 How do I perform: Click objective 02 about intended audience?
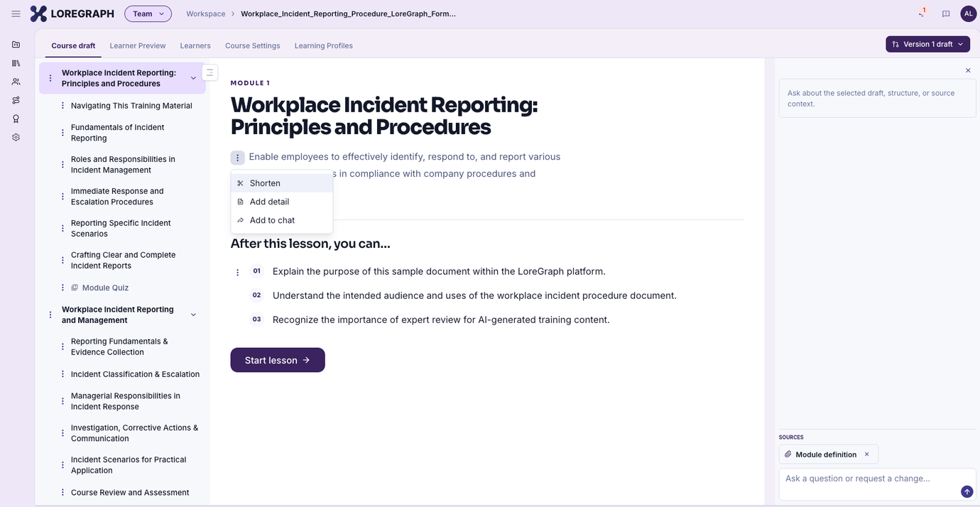coord(474,295)
